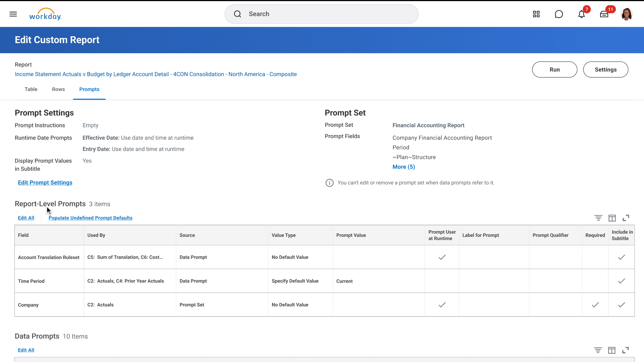Image resolution: width=644 pixels, height=362 pixels.
Task: Click Include in Subtitle check for Company
Action: [x=621, y=305]
